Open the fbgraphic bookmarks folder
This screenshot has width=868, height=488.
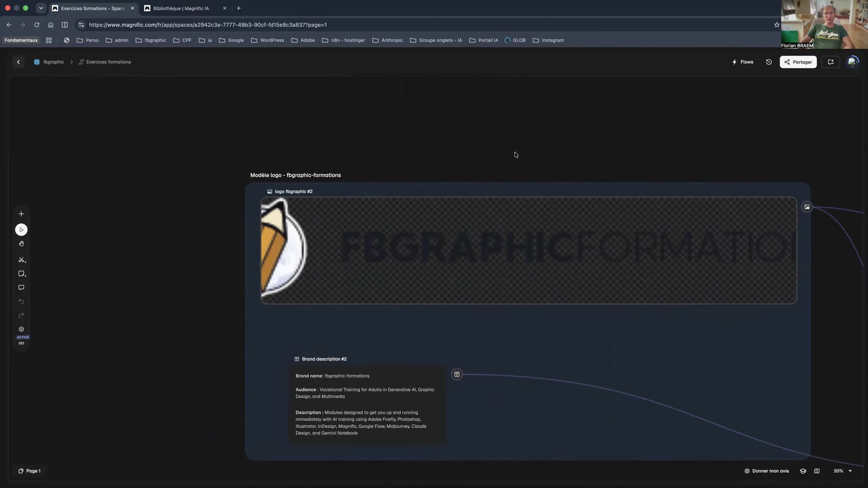(x=150, y=40)
